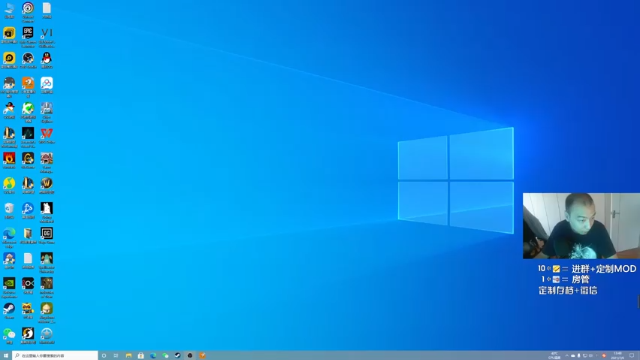Open the Recycle Bin desktop icon
The width and height of the screenshot is (640, 360).
(x=9, y=211)
